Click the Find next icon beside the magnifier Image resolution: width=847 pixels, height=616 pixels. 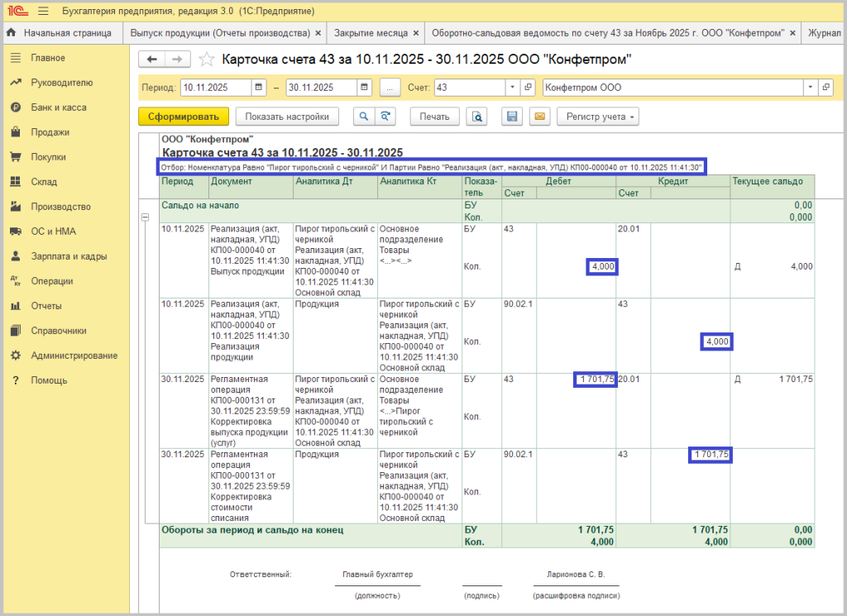[385, 117]
